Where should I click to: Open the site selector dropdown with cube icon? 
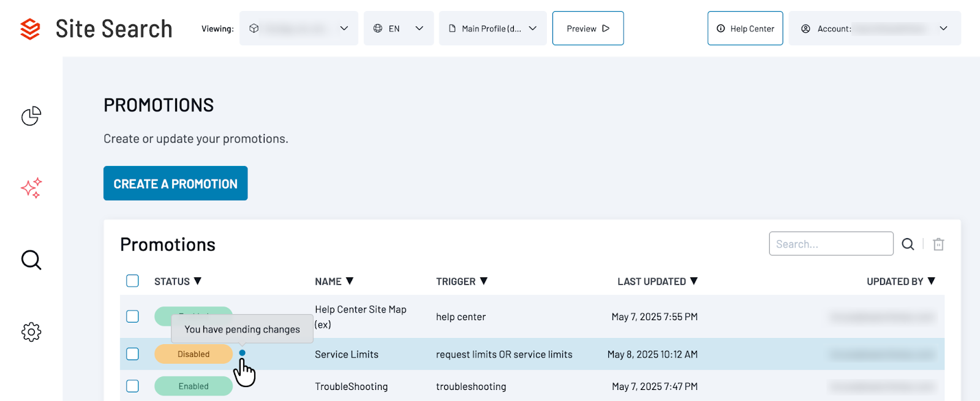[x=299, y=28]
